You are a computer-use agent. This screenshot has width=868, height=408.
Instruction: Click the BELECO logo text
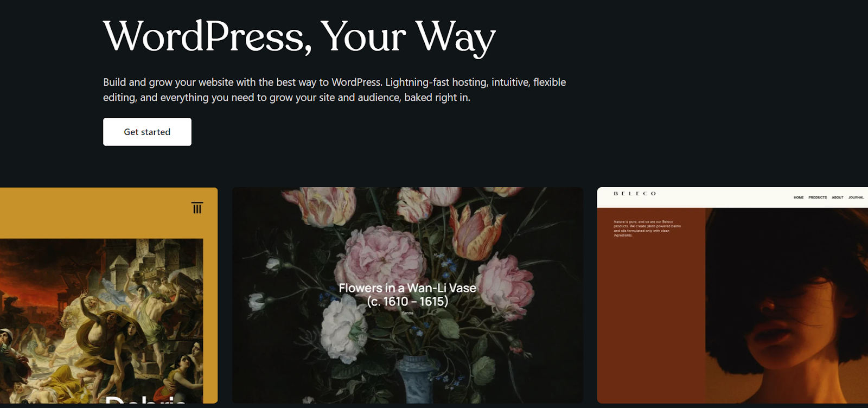coord(635,194)
